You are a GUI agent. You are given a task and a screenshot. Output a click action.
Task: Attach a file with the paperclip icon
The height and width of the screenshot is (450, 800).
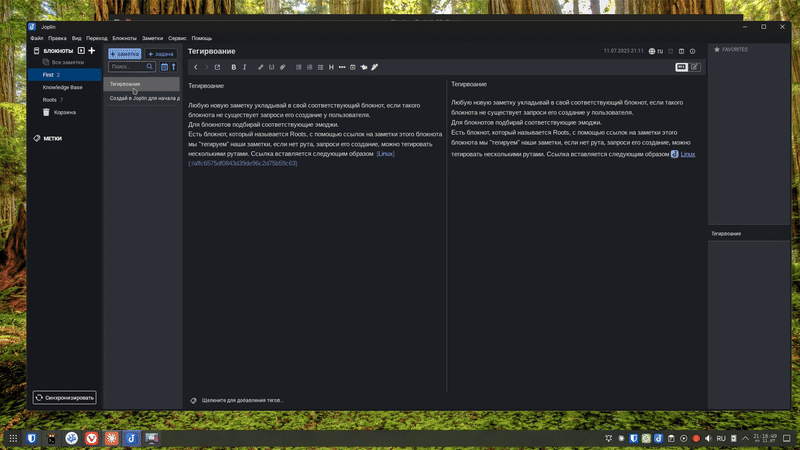click(283, 67)
